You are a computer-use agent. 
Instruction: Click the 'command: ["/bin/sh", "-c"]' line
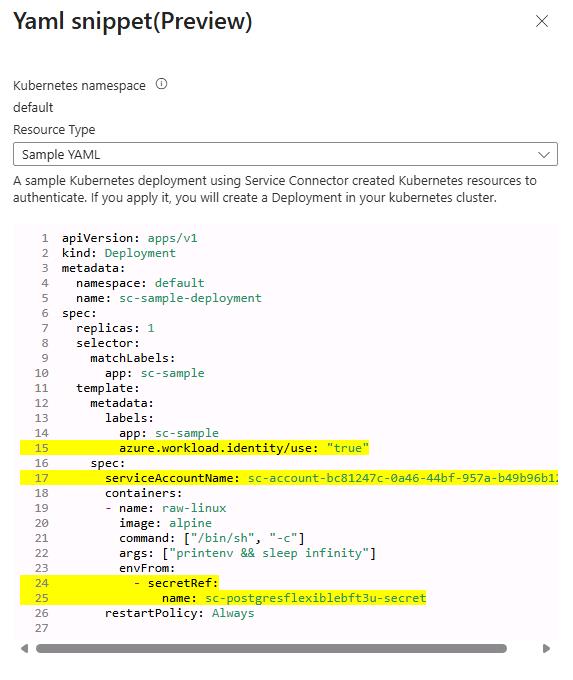pyautogui.click(x=212, y=538)
